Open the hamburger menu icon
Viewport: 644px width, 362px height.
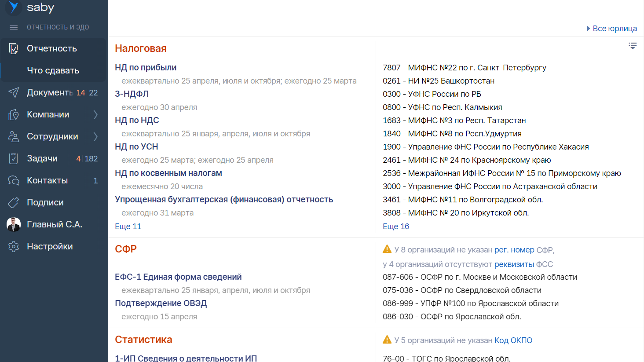pos(14,27)
